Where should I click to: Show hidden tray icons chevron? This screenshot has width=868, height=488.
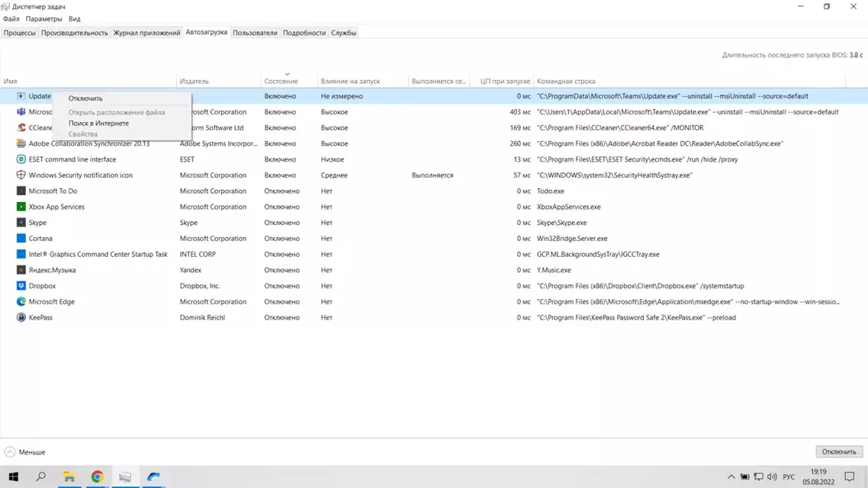[731, 477]
